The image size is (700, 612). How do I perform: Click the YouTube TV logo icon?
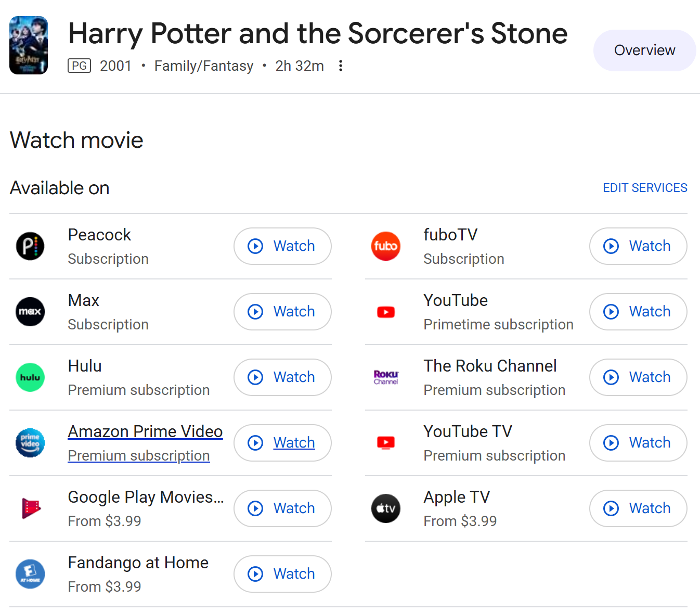click(x=386, y=443)
